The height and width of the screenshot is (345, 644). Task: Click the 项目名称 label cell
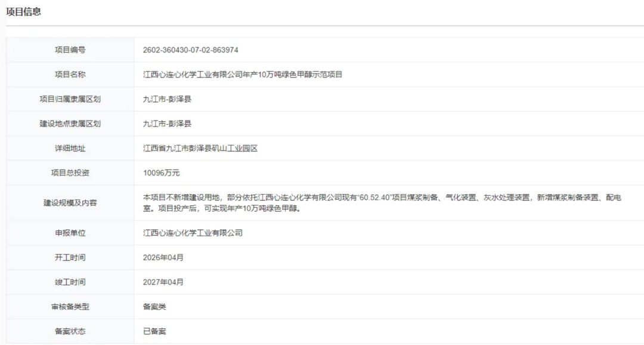click(70, 75)
